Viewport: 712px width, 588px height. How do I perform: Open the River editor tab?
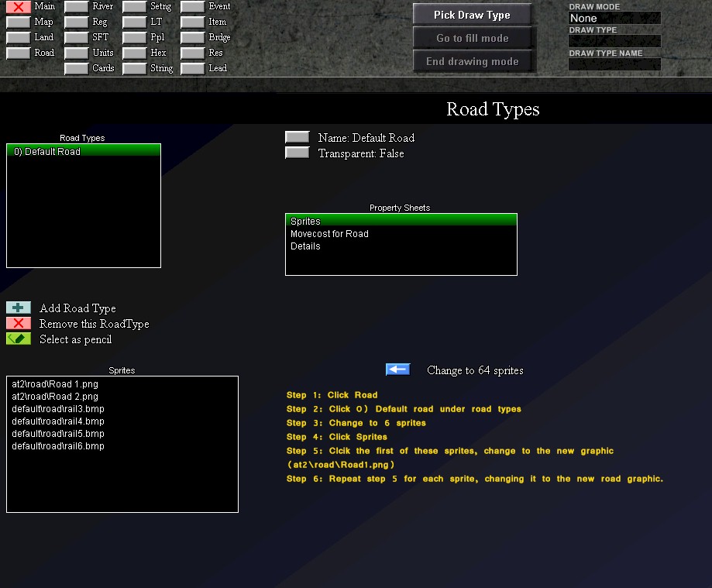pyautogui.click(x=76, y=7)
